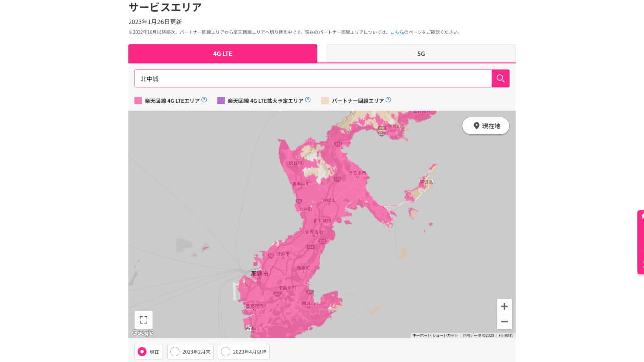This screenshot has height=362, width=644.
Task: Click the search magnifying glass icon
Action: click(x=500, y=78)
